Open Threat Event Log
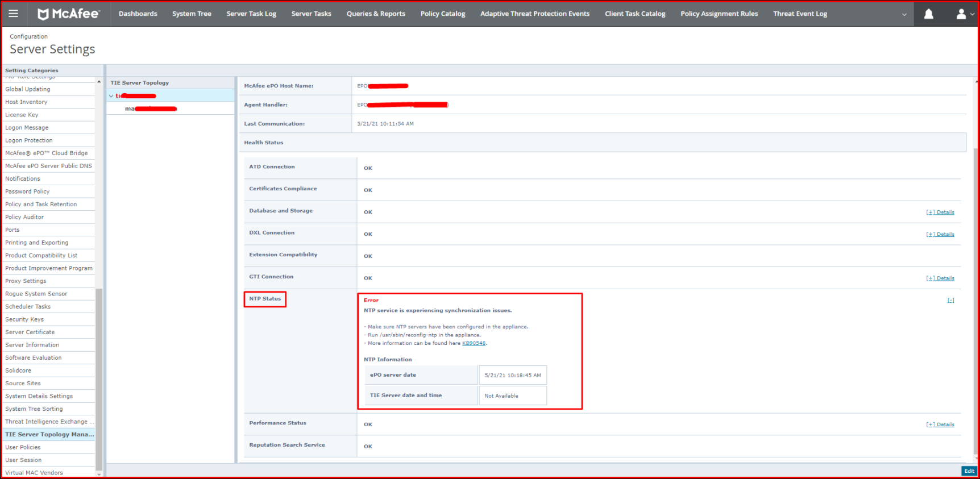The image size is (980, 479). 800,14
